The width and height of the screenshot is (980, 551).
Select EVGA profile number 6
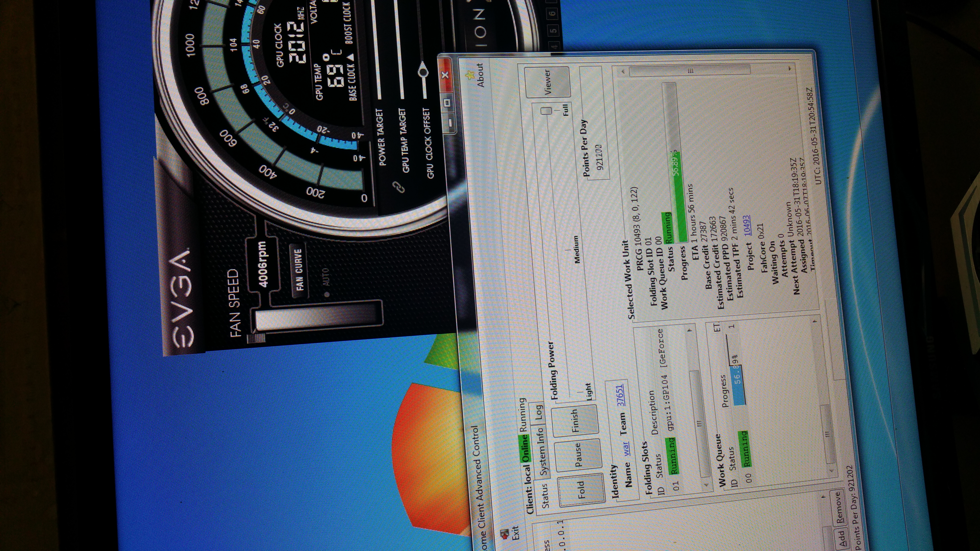click(553, 14)
